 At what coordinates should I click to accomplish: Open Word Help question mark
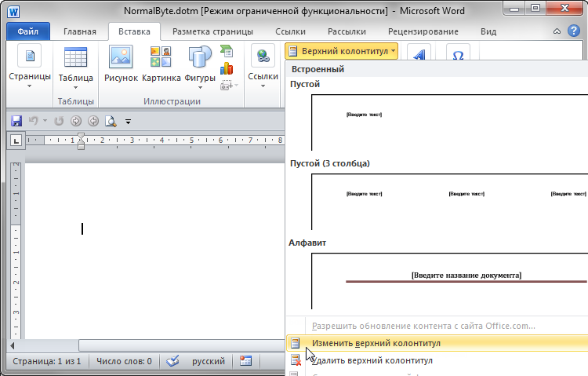tap(574, 31)
